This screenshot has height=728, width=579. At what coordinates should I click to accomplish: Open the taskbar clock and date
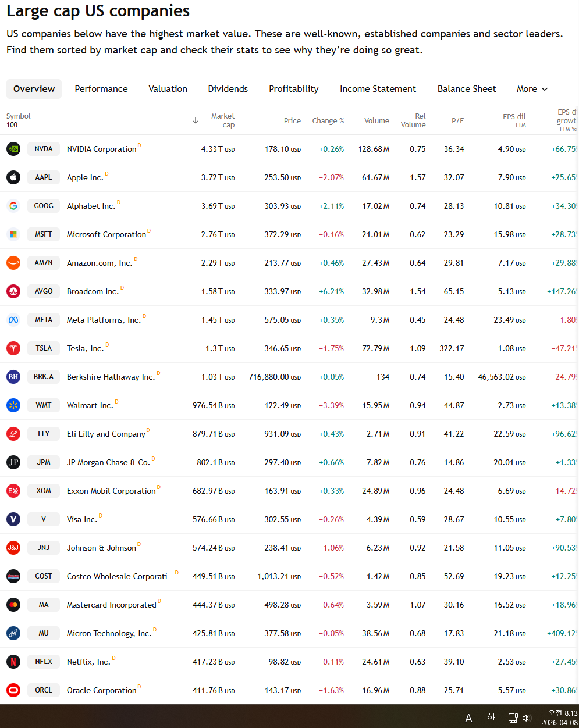pyautogui.click(x=559, y=718)
